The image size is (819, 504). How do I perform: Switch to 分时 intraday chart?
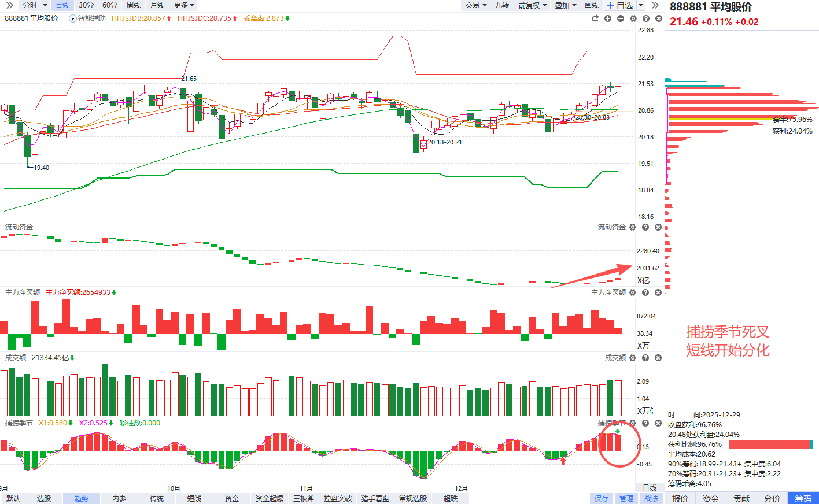(x=29, y=5)
